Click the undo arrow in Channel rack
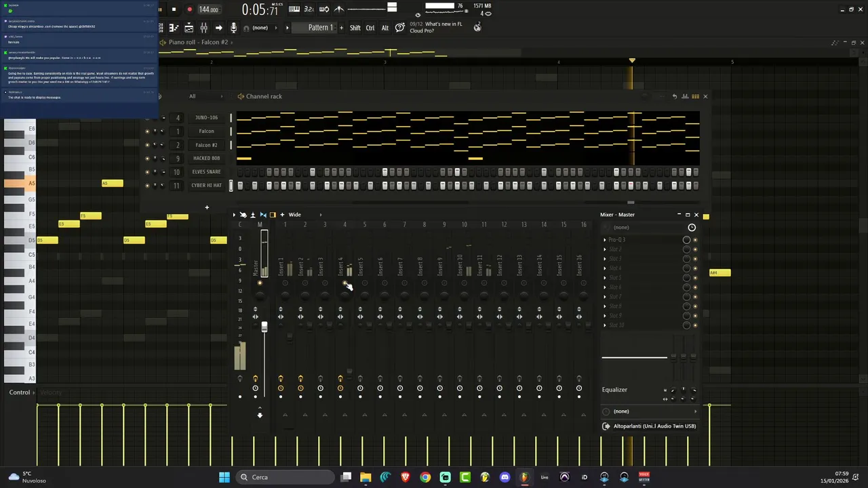 (674, 96)
